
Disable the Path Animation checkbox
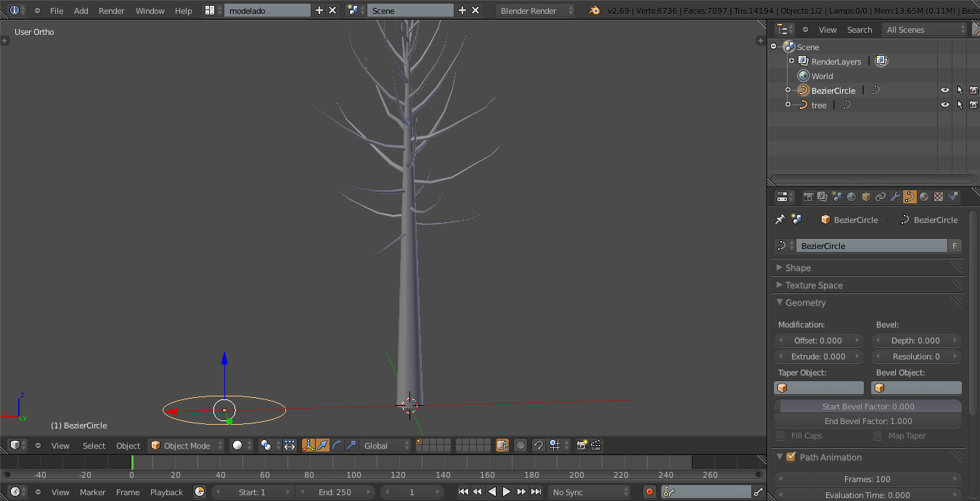coord(791,457)
